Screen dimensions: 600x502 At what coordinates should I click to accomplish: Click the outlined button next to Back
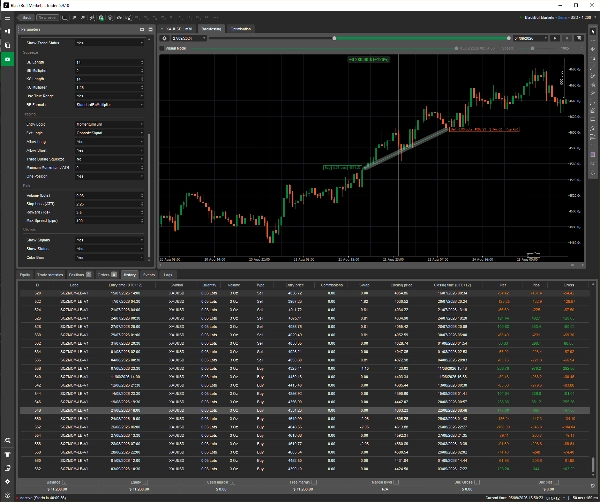47,18
